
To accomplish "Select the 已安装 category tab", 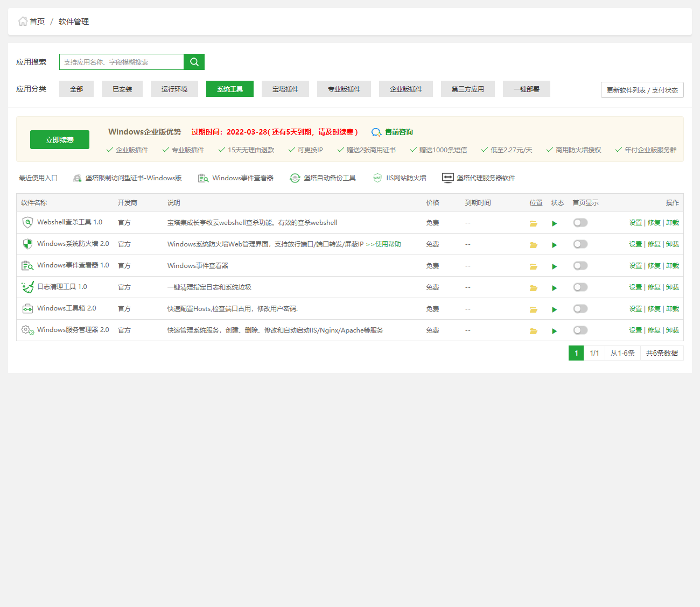I will pyautogui.click(x=122, y=89).
